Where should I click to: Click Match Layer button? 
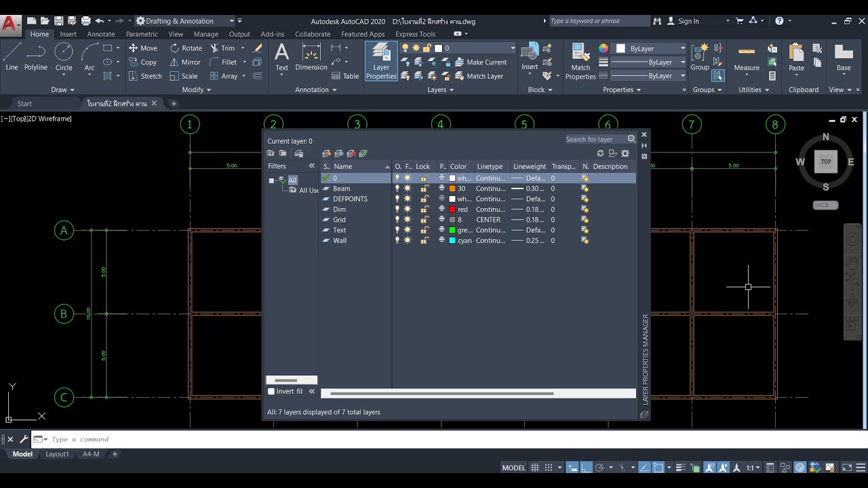pyautogui.click(x=479, y=77)
